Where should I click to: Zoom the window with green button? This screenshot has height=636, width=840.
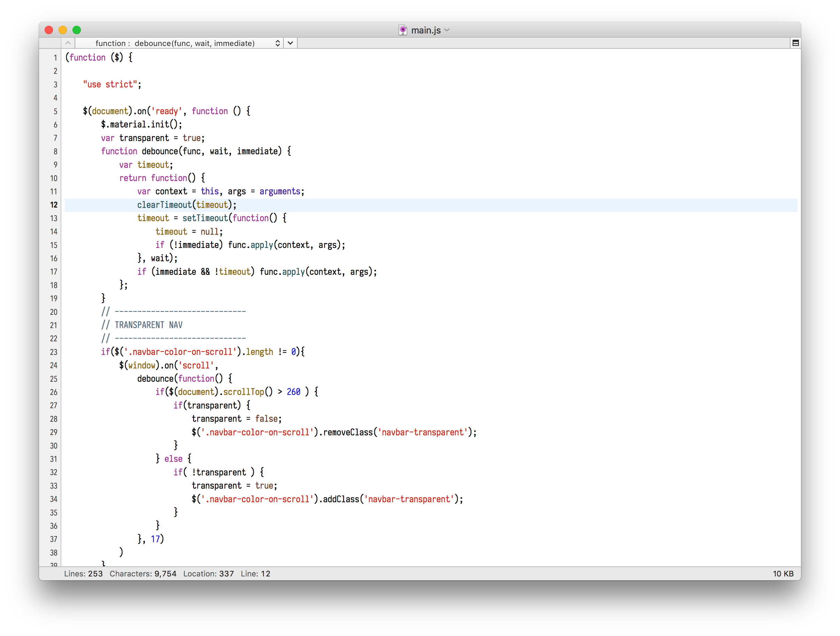click(x=77, y=30)
